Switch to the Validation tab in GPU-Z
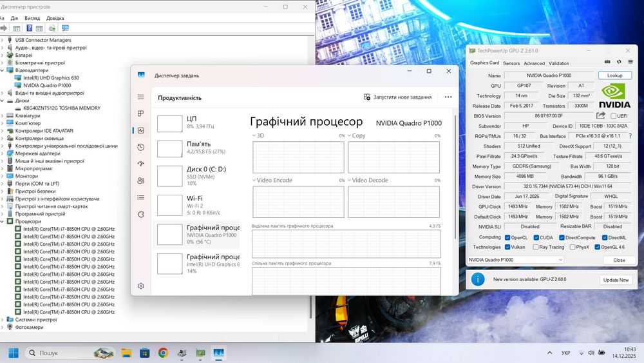 (x=558, y=63)
